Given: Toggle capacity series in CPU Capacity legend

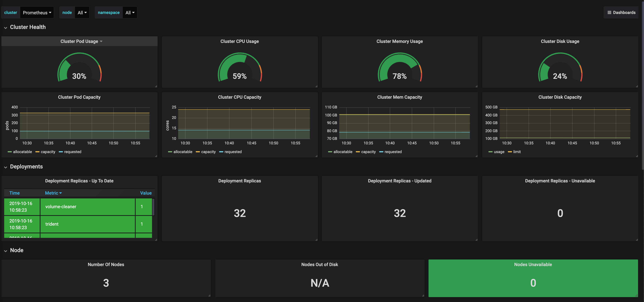Looking at the screenshot, I should [x=208, y=152].
